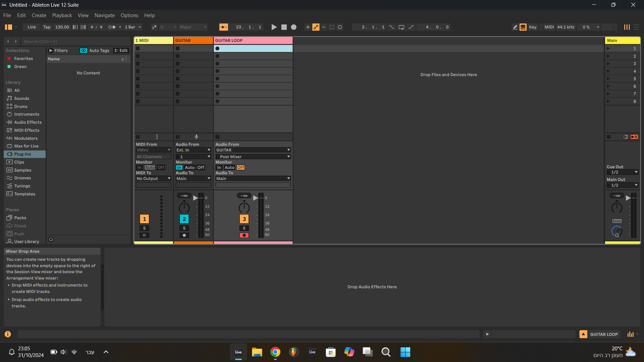Select Audio Effects in the Library
Viewport: 644px width, 362px height.
(28, 122)
